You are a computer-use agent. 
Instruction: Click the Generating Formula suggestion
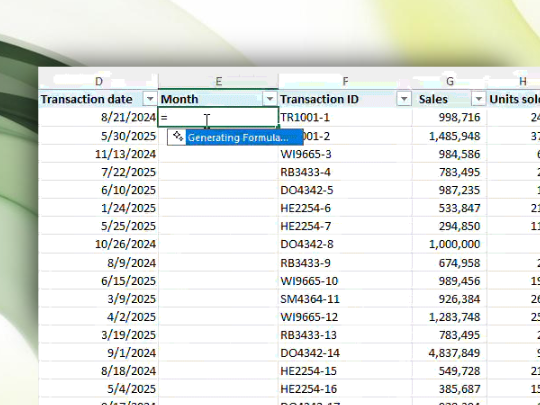point(245,137)
